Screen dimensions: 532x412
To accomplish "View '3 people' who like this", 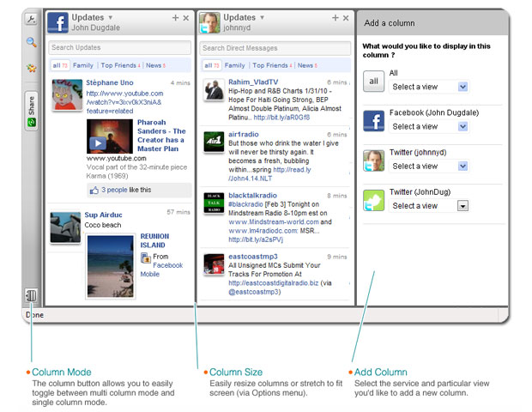I will 114,190.
